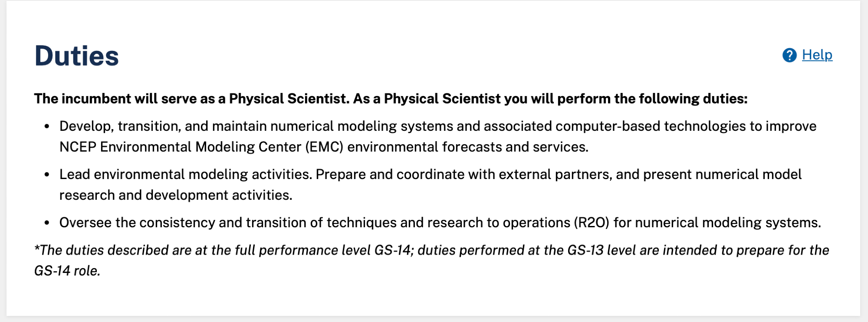This screenshot has width=868, height=322.
Task: Click the bullet starting Oversee the consistency
Action: 440,222
